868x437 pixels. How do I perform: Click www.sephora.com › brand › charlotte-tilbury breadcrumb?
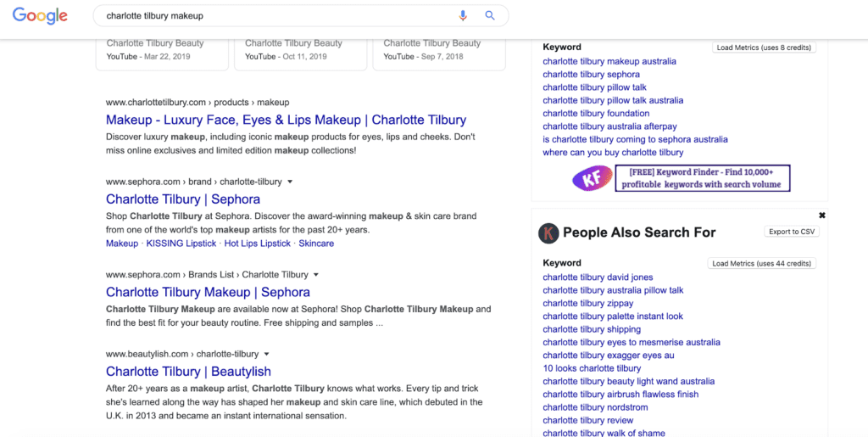[194, 182]
